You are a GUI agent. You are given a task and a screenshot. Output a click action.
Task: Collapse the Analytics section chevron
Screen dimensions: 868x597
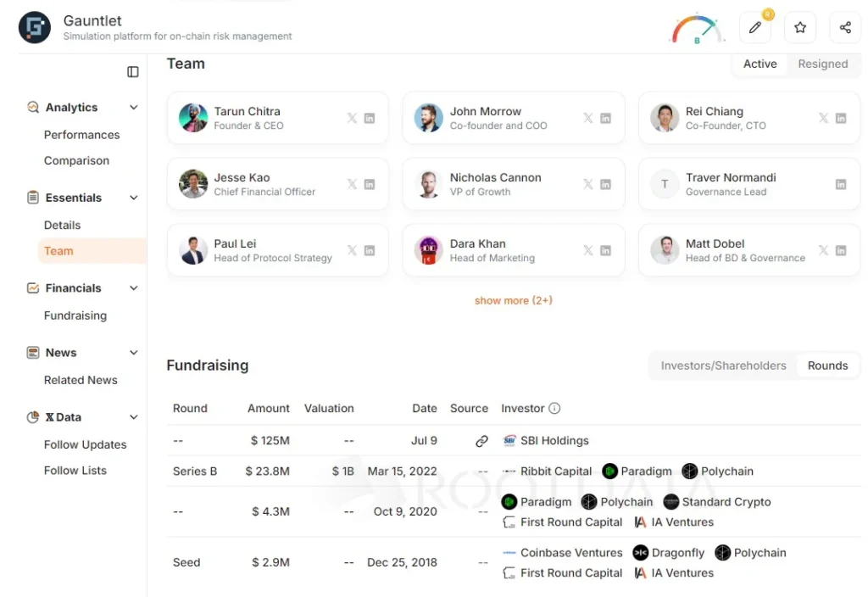click(x=133, y=108)
